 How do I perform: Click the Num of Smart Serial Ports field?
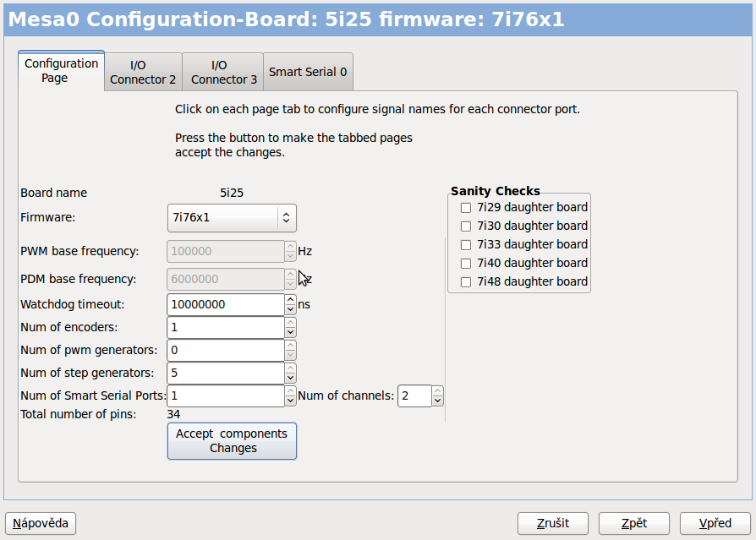pos(226,395)
